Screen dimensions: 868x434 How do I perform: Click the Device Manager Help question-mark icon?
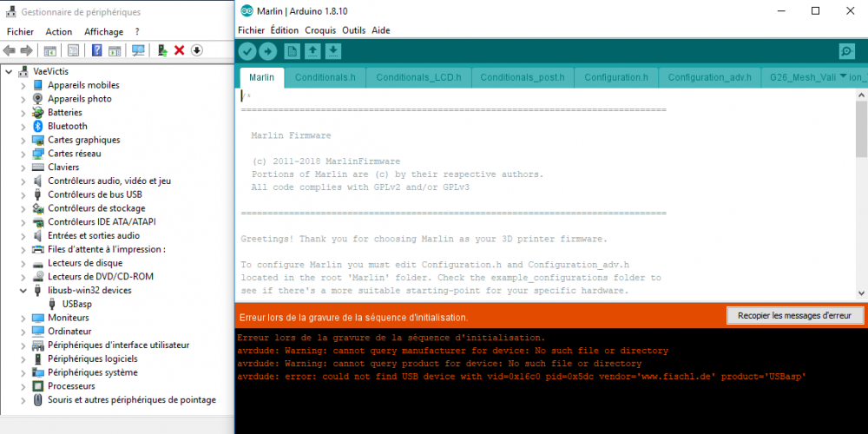[97, 50]
